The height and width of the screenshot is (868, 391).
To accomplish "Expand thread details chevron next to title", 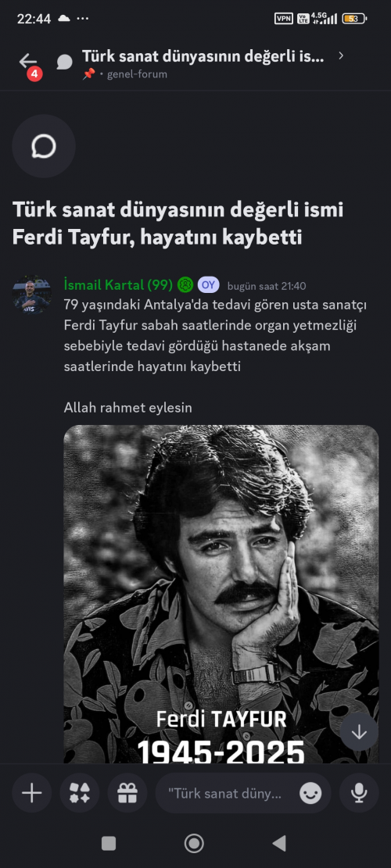I will tap(341, 55).
